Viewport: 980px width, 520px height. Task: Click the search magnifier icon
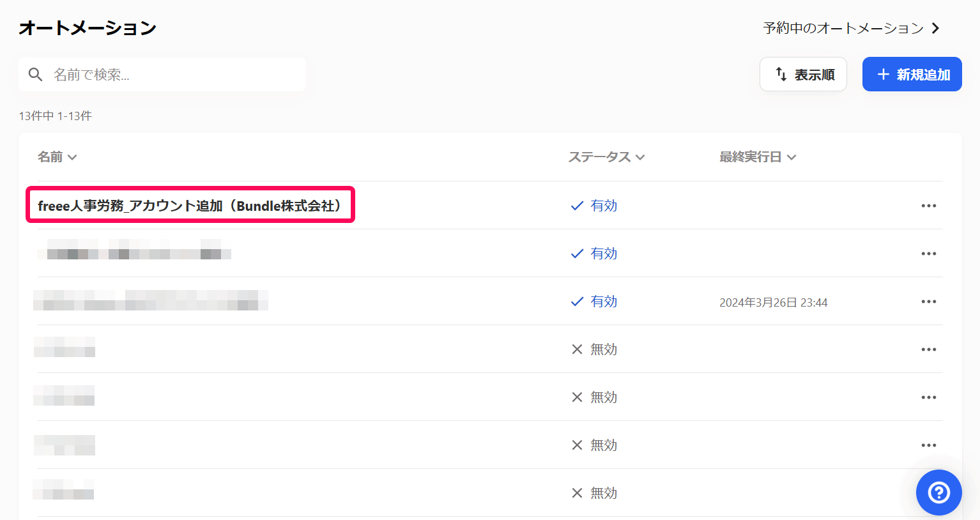coord(36,74)
